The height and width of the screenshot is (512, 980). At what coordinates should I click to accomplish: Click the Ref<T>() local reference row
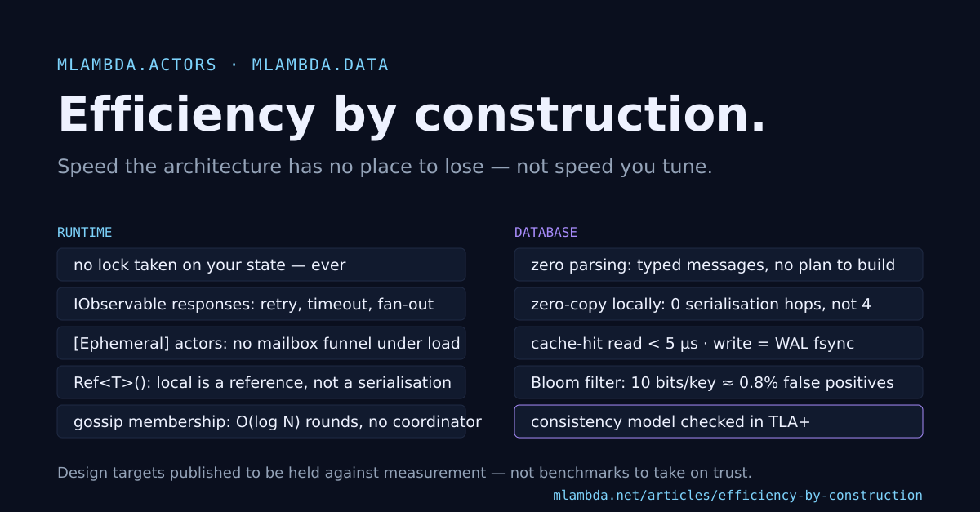coord(261,382)
